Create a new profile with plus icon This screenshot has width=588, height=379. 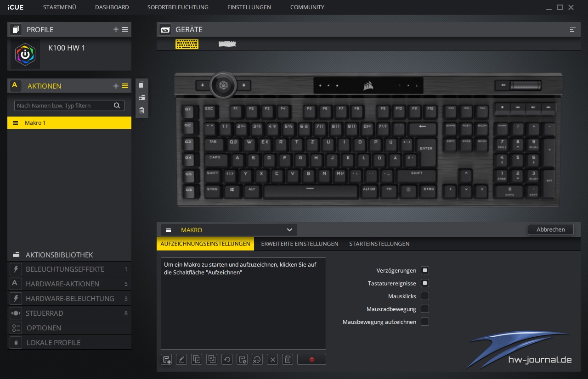(x=116, y=29)
